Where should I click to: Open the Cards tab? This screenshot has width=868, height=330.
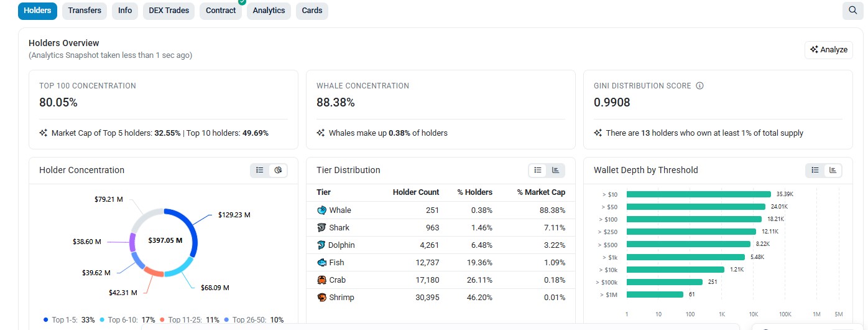(x=312, y=11)
